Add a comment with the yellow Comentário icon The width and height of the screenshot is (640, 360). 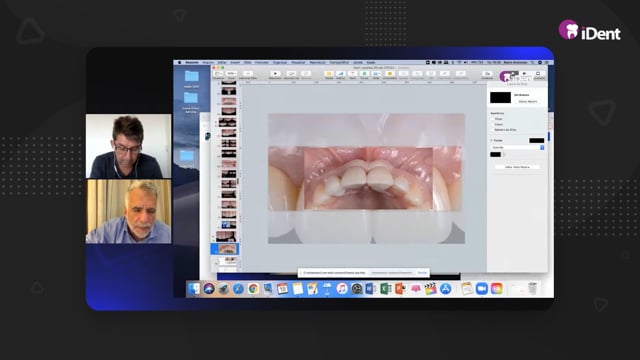(389, 74)
